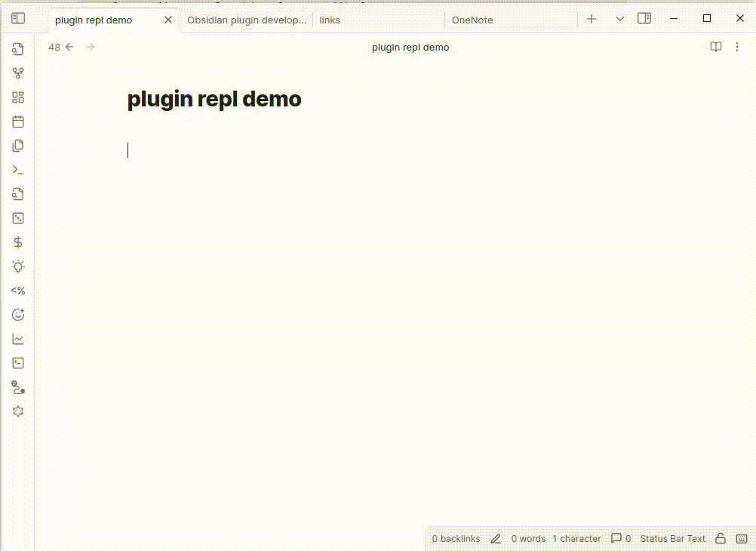Open the canvas grid icon in ribbon
Viewport: 756px width, 551px height.
[x=18, y=97]
